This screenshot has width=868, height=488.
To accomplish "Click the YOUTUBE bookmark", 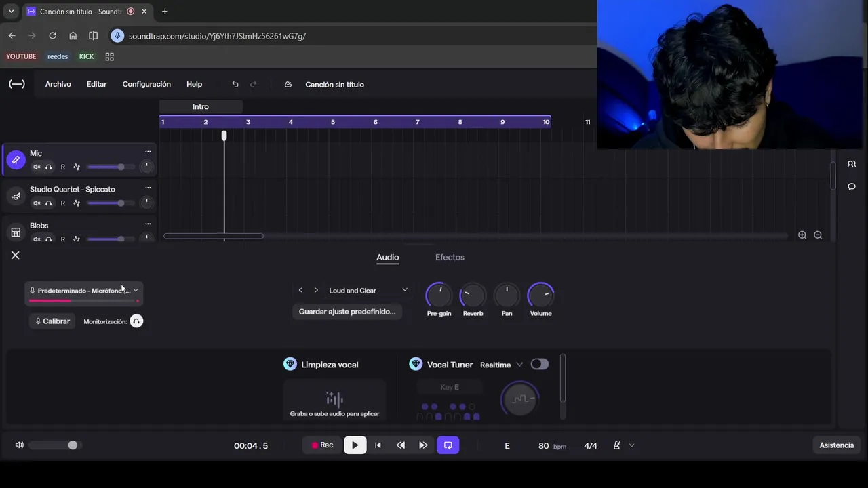I will point(21,56).
